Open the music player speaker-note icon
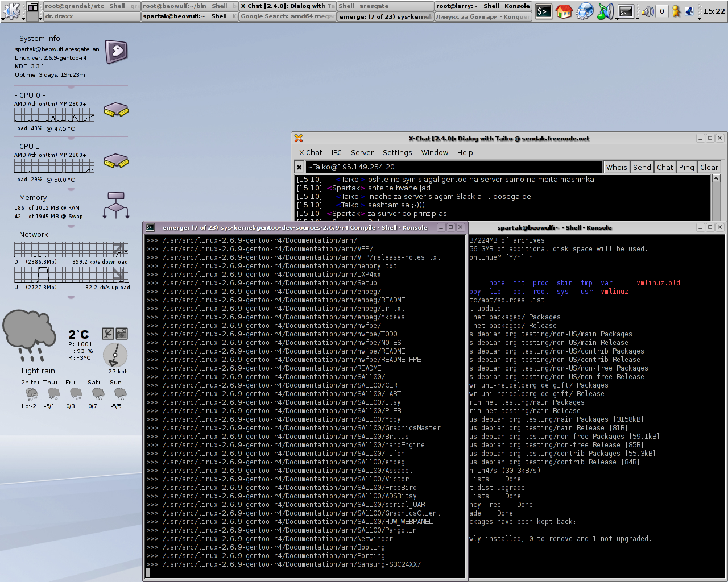This screenshot has width=728, height=582. tap(606, 11)
